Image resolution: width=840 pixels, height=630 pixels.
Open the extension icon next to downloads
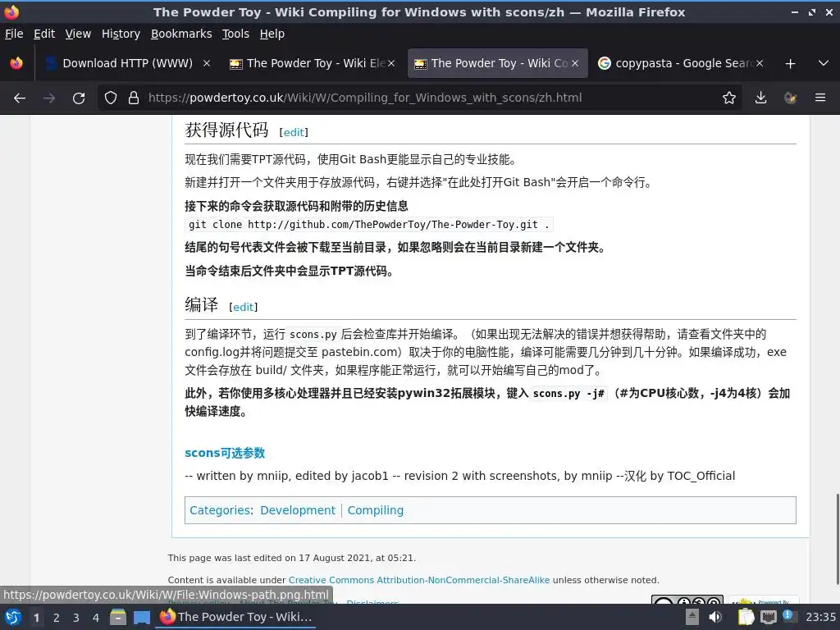(790, 98)
